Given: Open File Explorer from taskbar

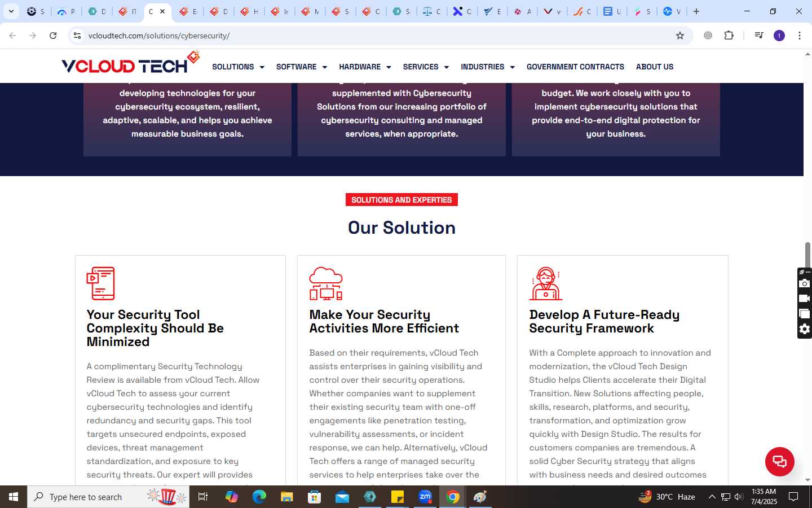Looking at the screenshot, I should tap(286, 497).
